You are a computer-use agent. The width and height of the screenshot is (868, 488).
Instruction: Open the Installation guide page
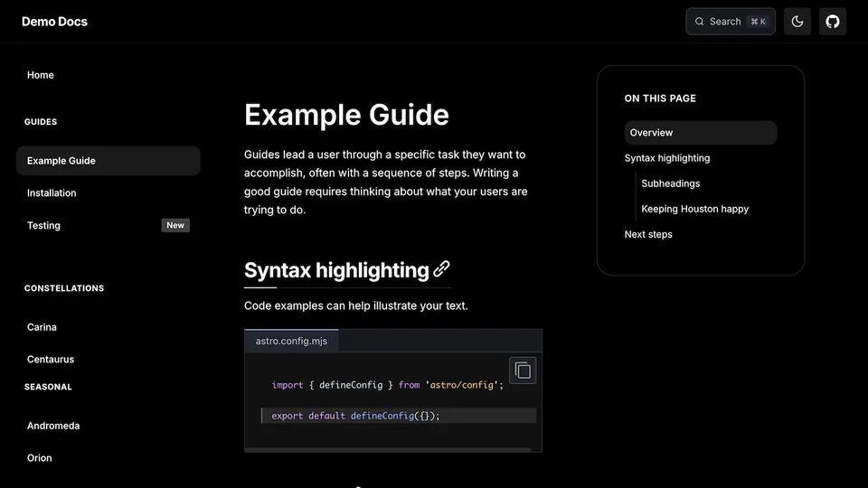coord(52,193)
